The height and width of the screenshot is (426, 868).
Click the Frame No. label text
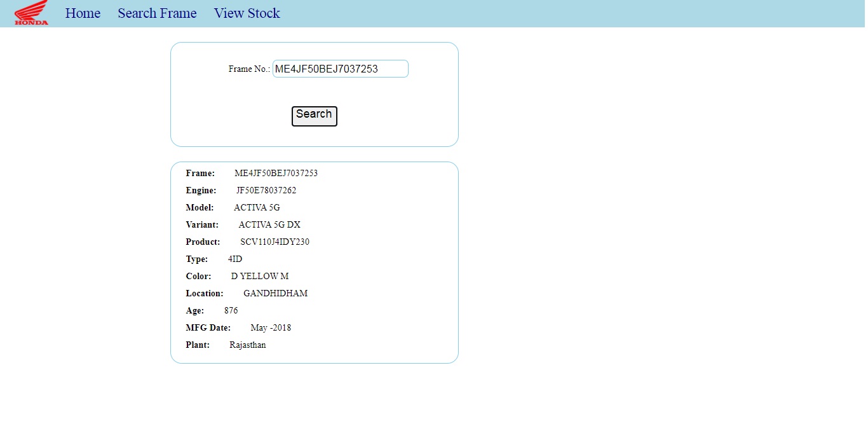click(x=248, y=69)
